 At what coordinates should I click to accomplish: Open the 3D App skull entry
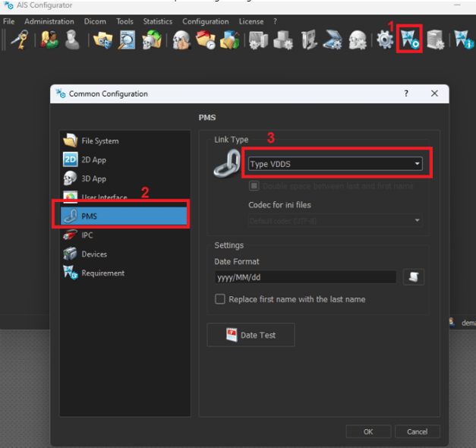tap(93, 178)
